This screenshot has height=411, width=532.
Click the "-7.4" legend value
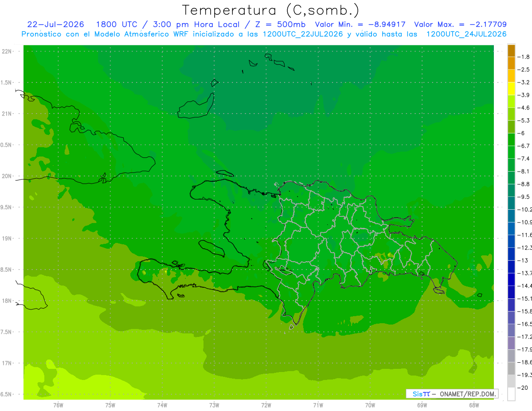(524, 159)
